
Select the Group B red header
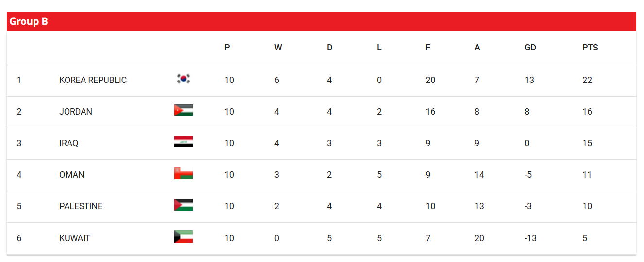(x=322, y=21)
